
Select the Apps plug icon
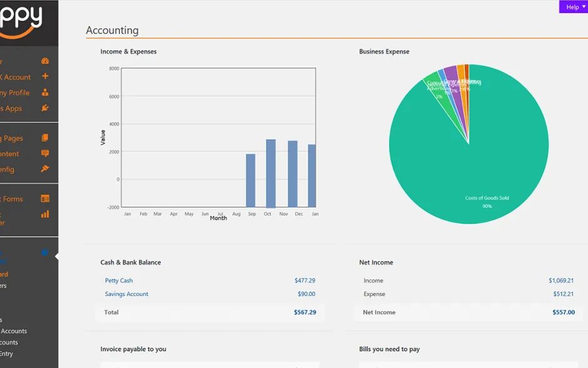(44, 108)
